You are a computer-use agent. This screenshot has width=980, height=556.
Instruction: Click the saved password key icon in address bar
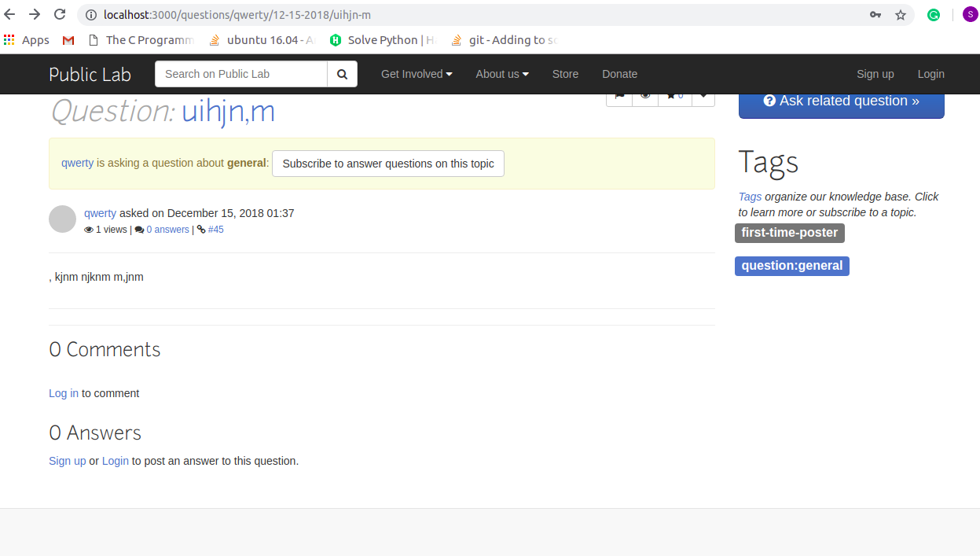tap(875, 14)
